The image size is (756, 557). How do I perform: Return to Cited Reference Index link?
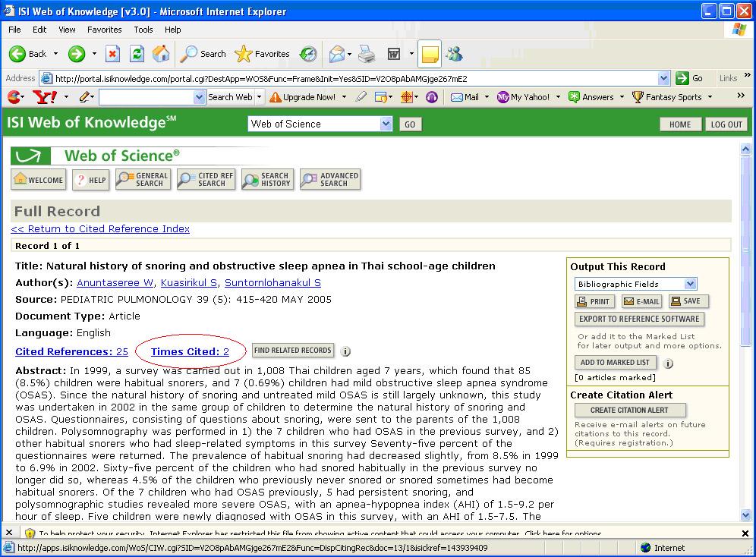coord(100,229)
